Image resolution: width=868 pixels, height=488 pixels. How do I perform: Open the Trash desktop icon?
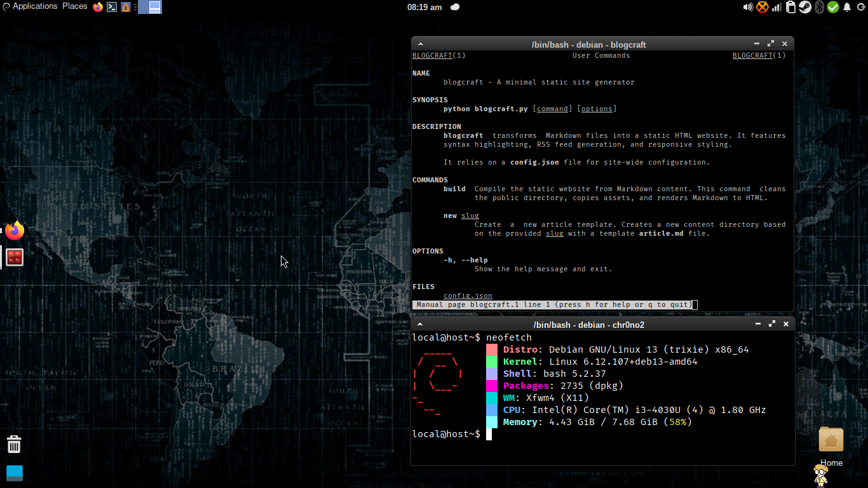[x=14, y=444]
